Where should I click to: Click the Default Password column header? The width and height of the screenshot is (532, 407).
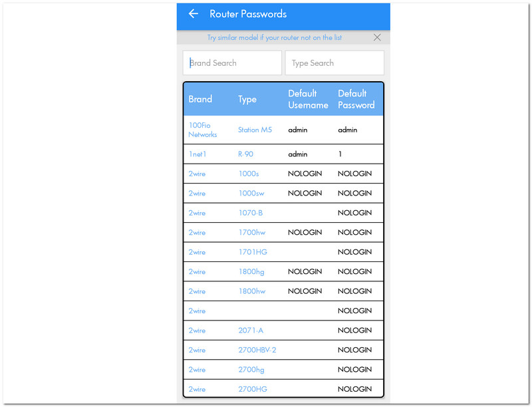(356, 99)
